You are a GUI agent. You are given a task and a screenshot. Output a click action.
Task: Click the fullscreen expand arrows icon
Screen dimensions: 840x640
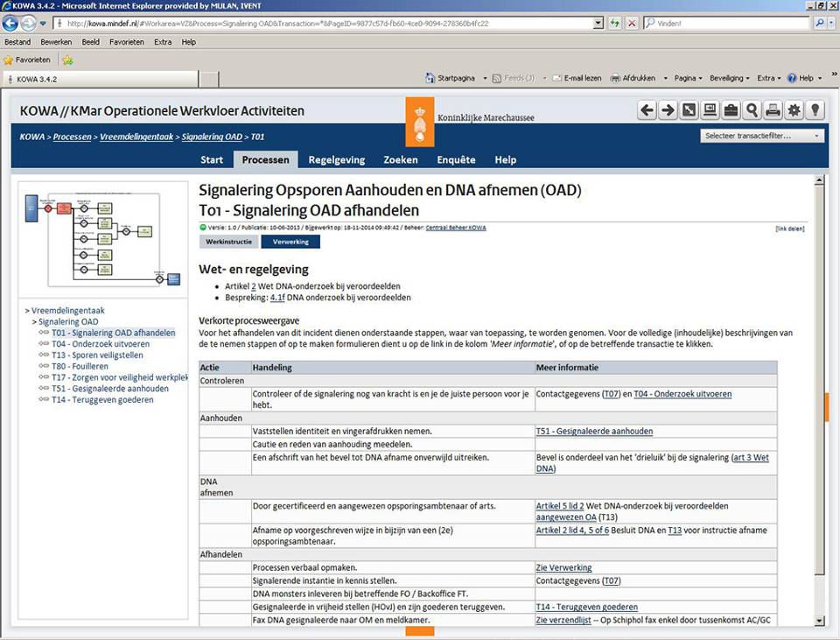(689, 110)
